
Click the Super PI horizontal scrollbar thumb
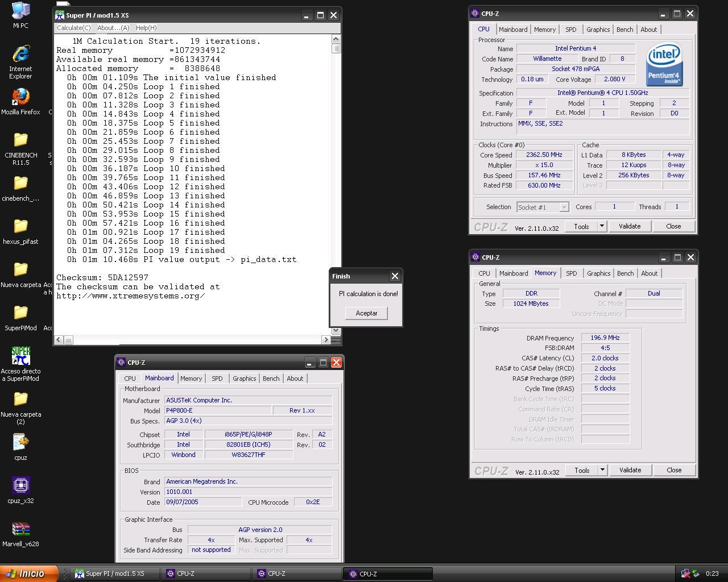click(68, 340)
